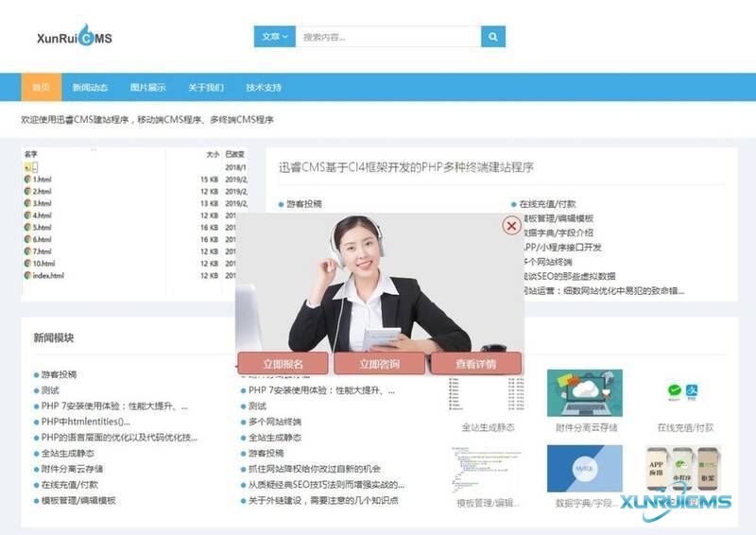Open 测试 in the middle news column
Screen dimensions: 756x535
click(x=257, y=406)
